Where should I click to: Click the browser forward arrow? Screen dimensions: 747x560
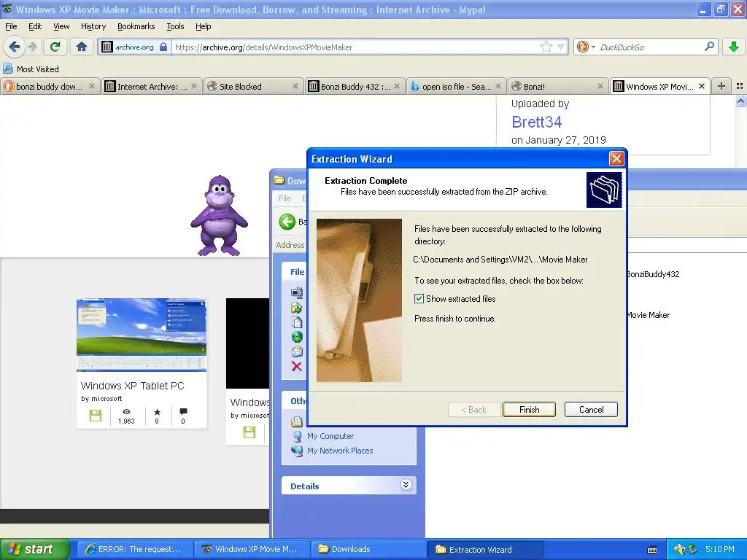click(32, 47)
